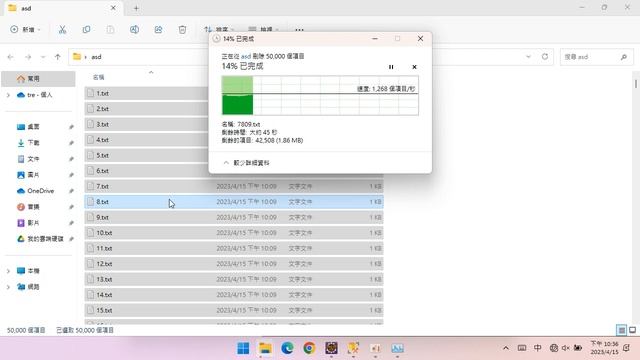The width and height of the screenshot is (640, 360).
Task: Select file 8.txt
Action: [x=234, y=202]
